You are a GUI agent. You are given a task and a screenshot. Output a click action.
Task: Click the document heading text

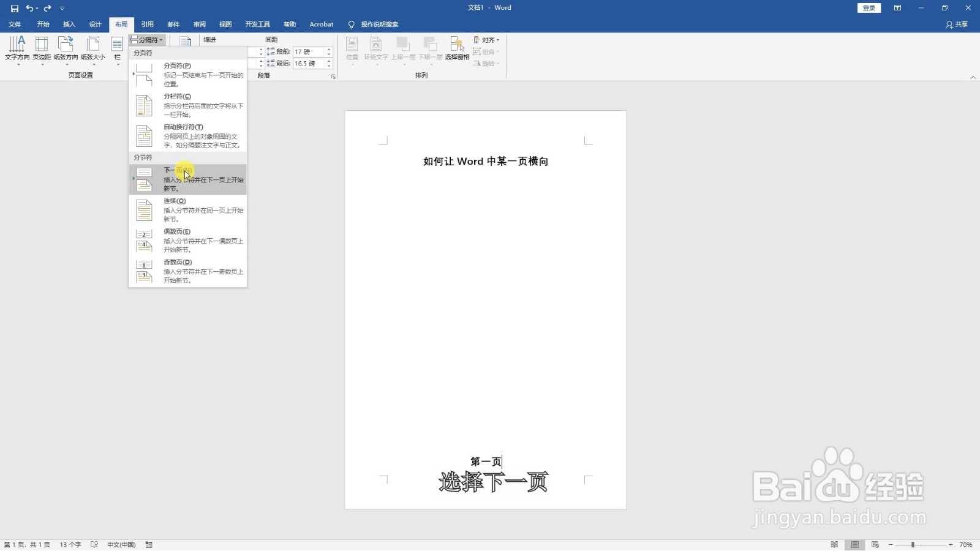[486, 161]
